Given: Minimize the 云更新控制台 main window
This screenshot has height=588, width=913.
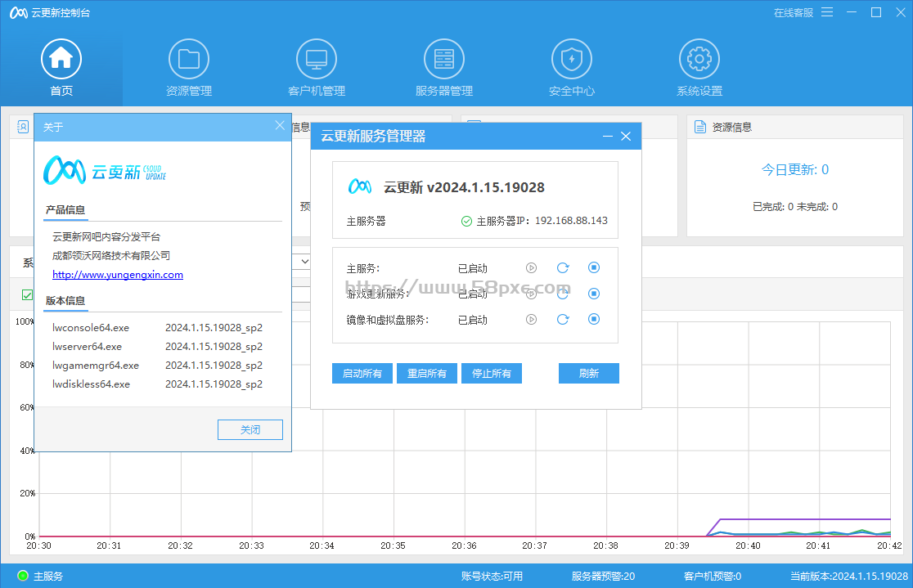Looking at the screenshot, I should (x=852, y=12).
